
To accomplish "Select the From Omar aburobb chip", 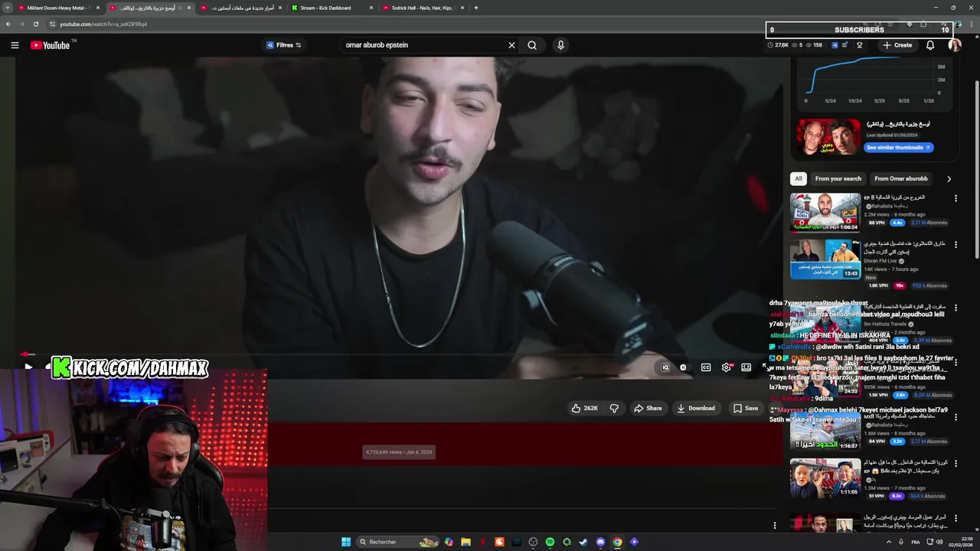I will [901, 178].
